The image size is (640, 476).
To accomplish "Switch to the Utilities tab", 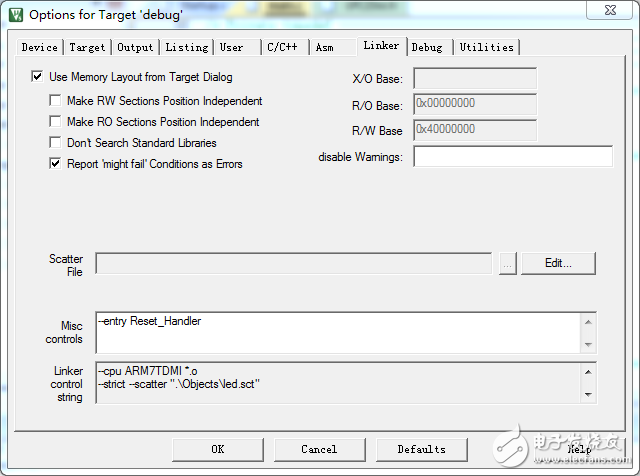I will (x=486, y=47).
